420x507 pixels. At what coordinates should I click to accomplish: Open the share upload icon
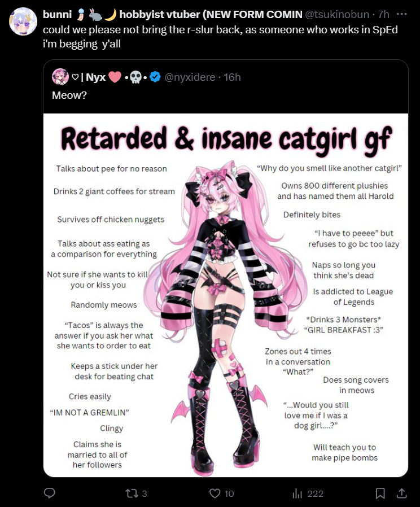(401, 493)
